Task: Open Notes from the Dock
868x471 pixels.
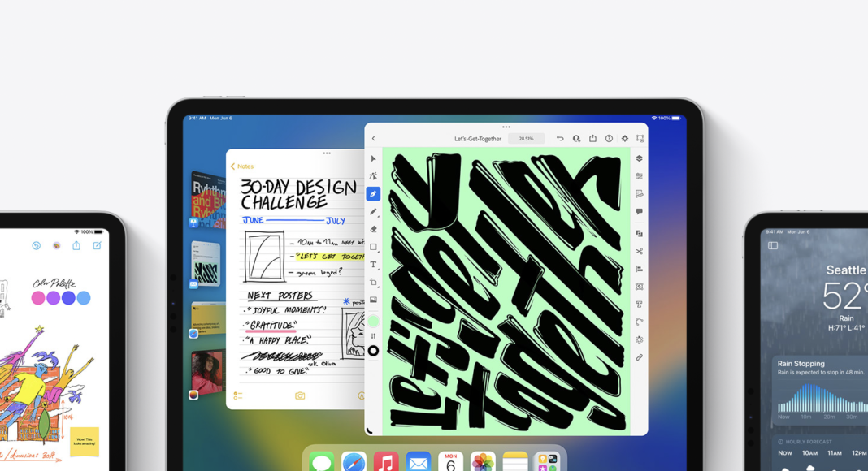Action: click(515, 461)
